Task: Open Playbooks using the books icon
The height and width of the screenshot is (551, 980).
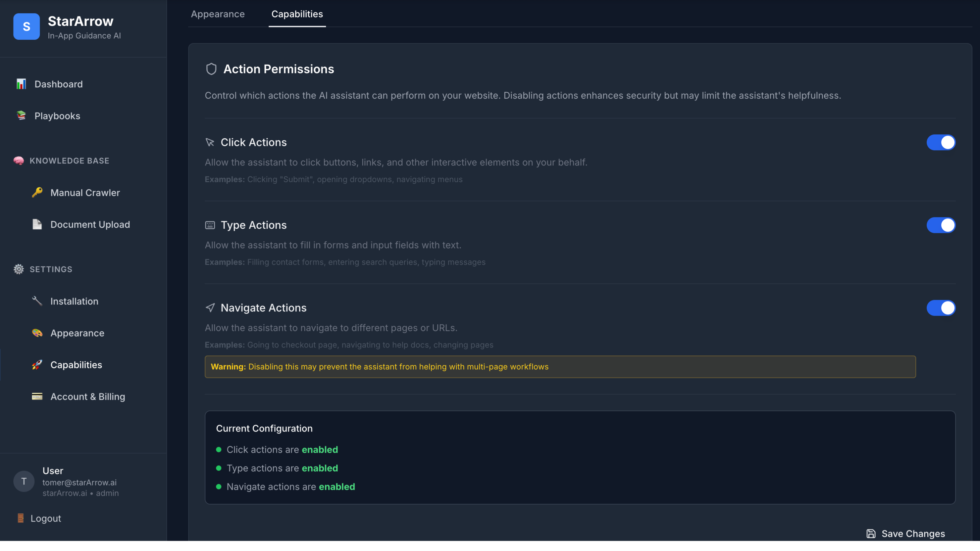Action: point(21,115)
